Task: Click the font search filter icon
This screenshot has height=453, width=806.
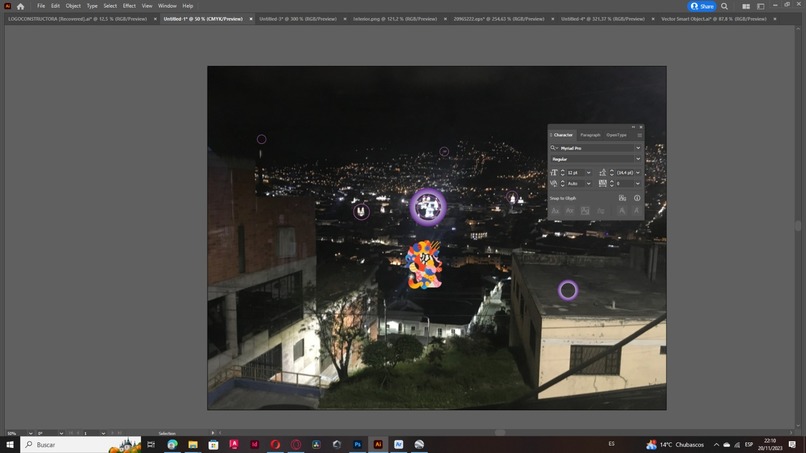Action: [554, 148]
